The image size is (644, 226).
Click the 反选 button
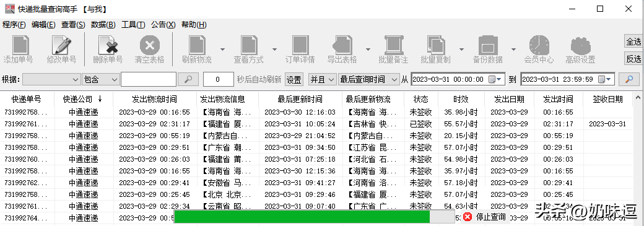[633, 59]
